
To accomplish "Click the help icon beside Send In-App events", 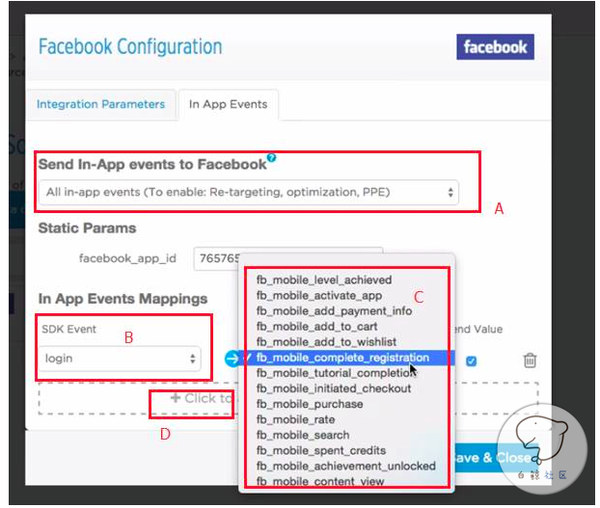I will pos(271,157).
